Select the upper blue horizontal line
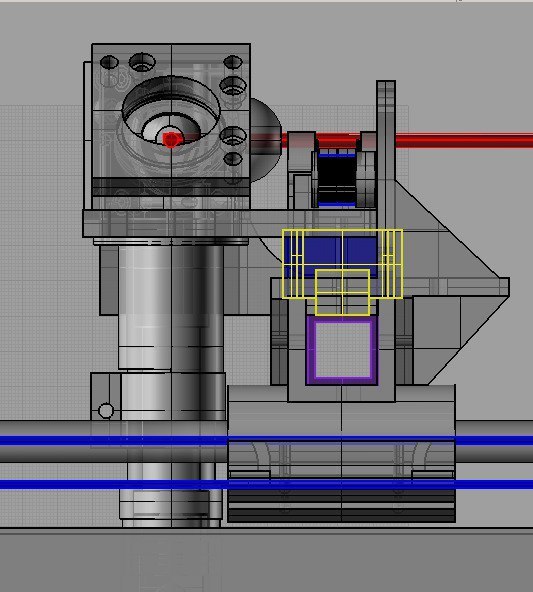The height and width of the screenshot is (592, 533). (x=266, y=440)
